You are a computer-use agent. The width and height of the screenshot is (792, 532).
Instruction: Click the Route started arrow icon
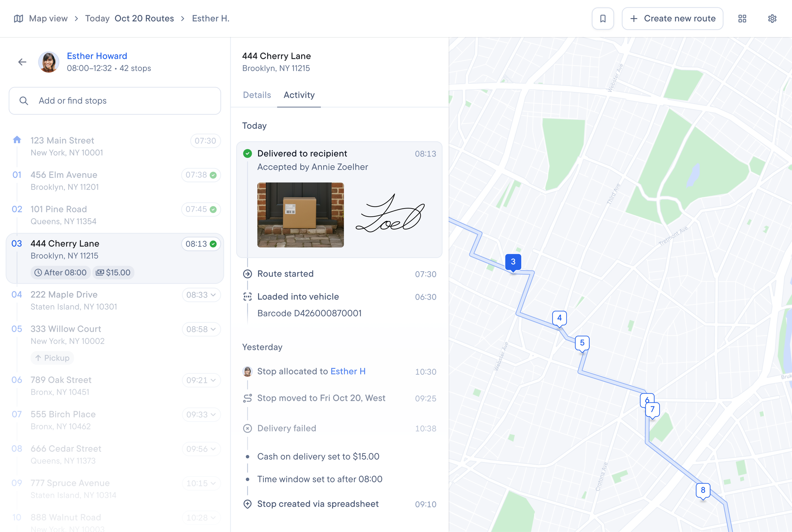pyautogui.click(x=247, y=274)
